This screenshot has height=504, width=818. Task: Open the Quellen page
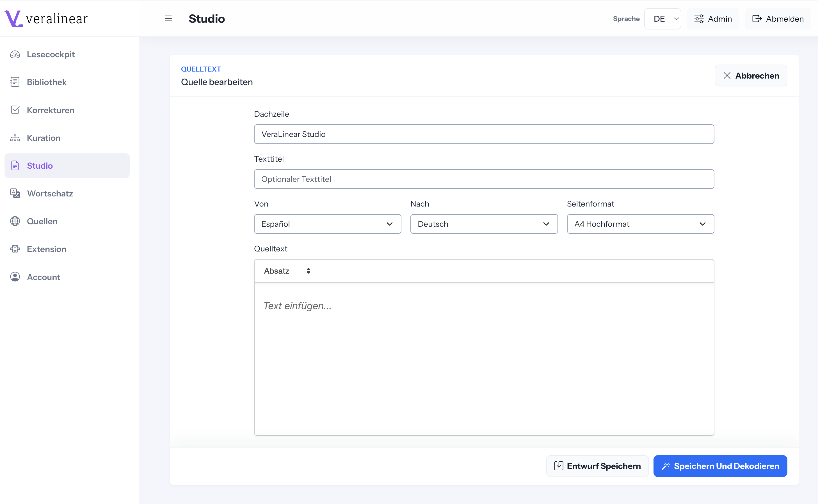(67, 221)
